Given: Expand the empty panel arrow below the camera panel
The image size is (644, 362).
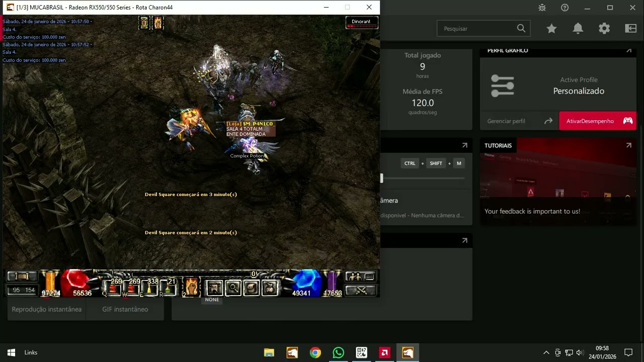Looking at the screenshot, I should [x=464, y=240].
